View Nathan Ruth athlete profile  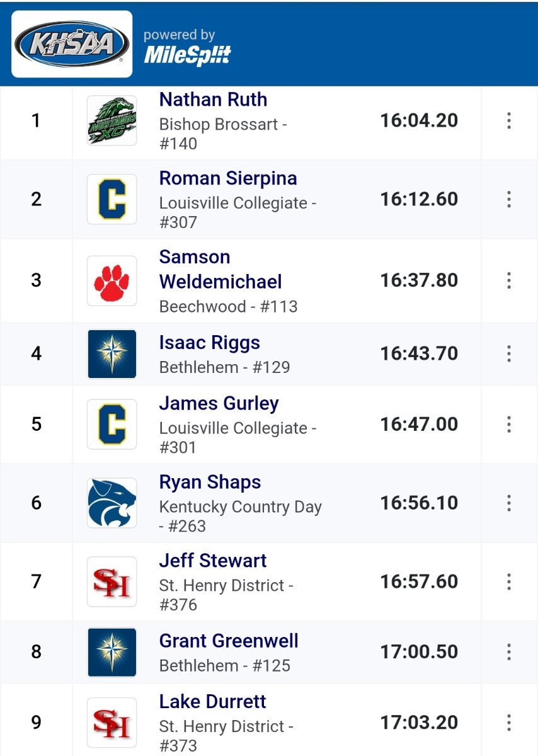(213, 100)
